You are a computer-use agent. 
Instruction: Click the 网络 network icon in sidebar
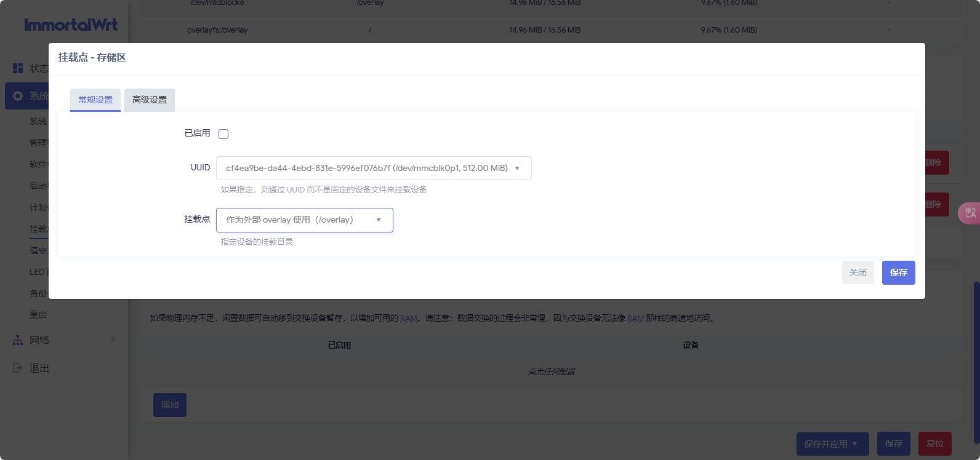[x=18, y=340]
